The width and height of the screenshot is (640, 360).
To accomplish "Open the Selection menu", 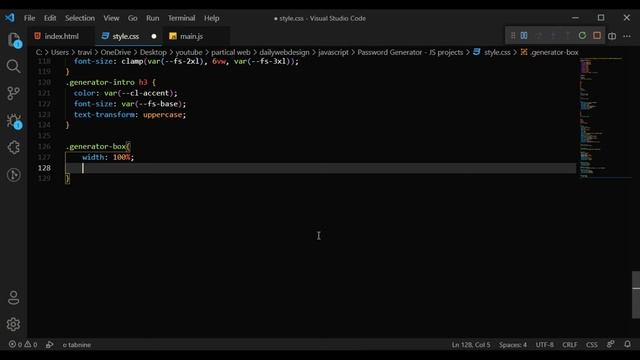I will 80,18.
